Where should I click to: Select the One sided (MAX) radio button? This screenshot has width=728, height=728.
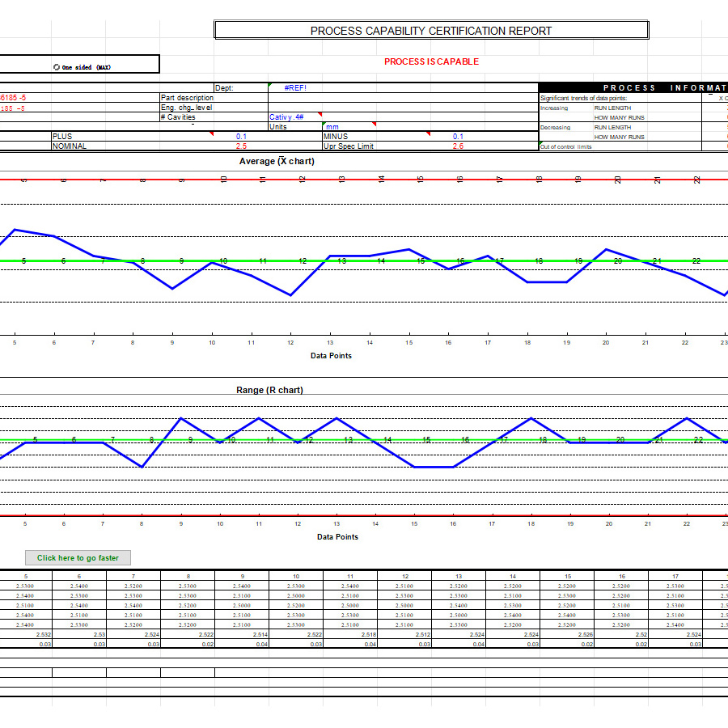pos(57,67)
